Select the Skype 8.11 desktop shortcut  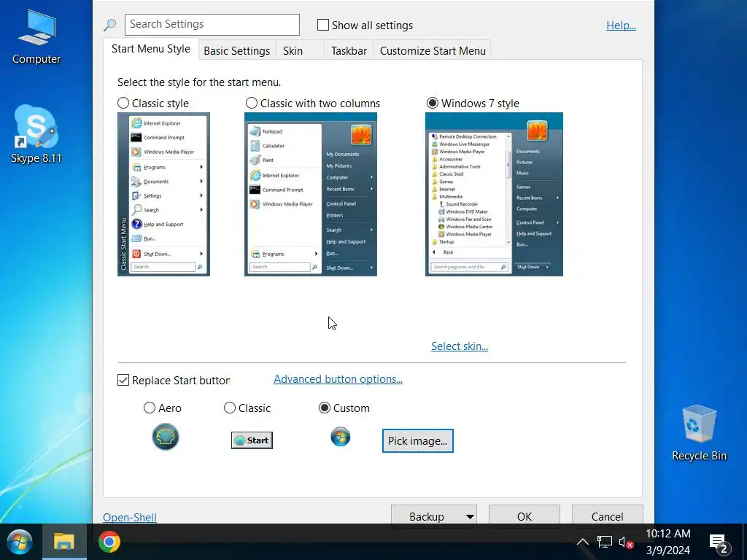36,135
